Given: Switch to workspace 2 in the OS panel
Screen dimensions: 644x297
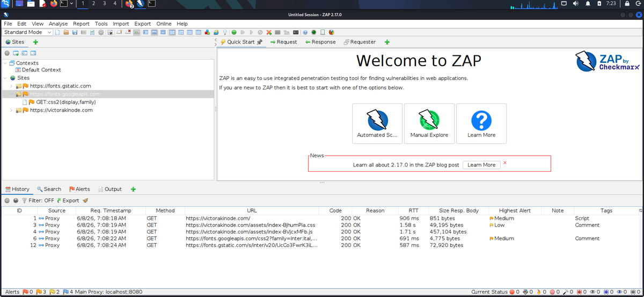Looking at the screenshot, I should pyautogui.click(x=93, y=4).
